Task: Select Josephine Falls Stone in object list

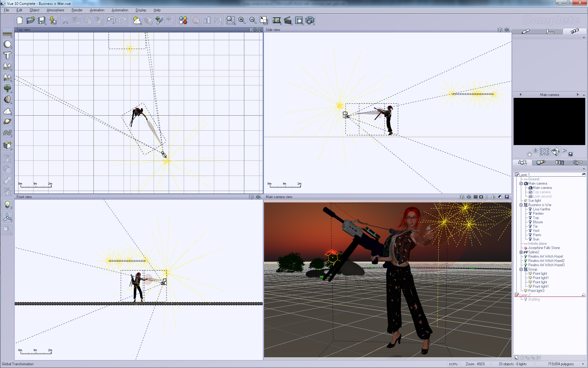Action: [544, 248]
